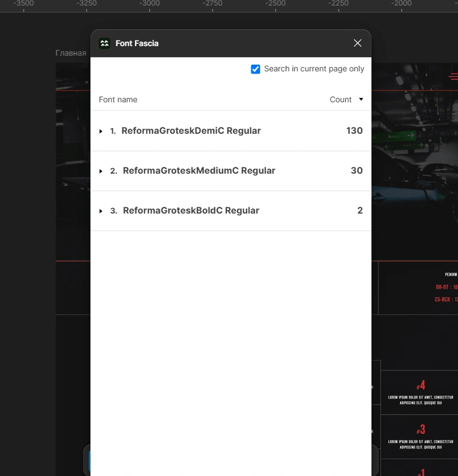Click the 'Font Fascia' title text

[x=137, y=43]
